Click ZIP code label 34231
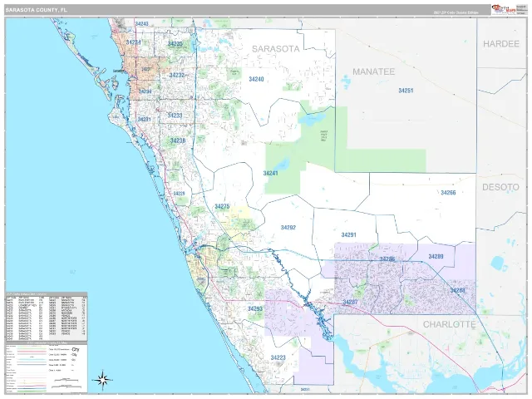The image size is (532, 399). click(144, 120)
